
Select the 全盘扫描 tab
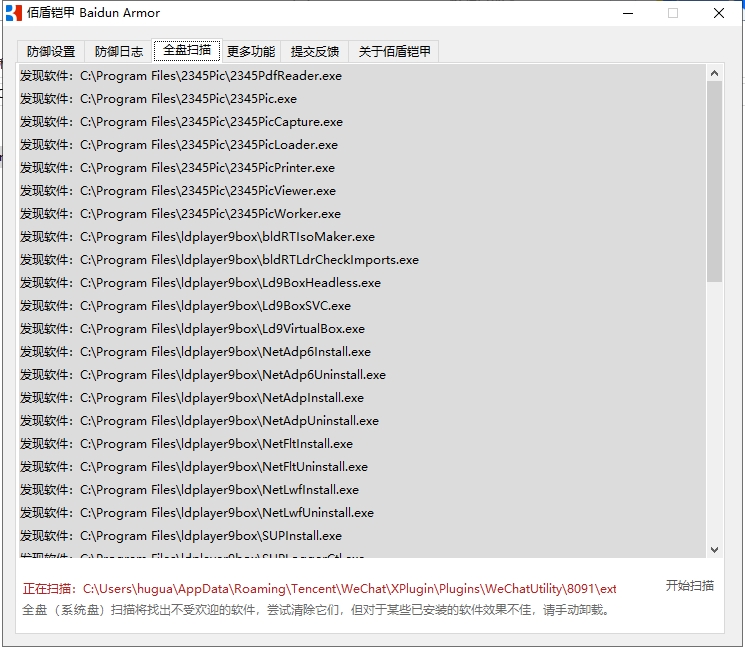pyautogui.click(x=187, y=51)
